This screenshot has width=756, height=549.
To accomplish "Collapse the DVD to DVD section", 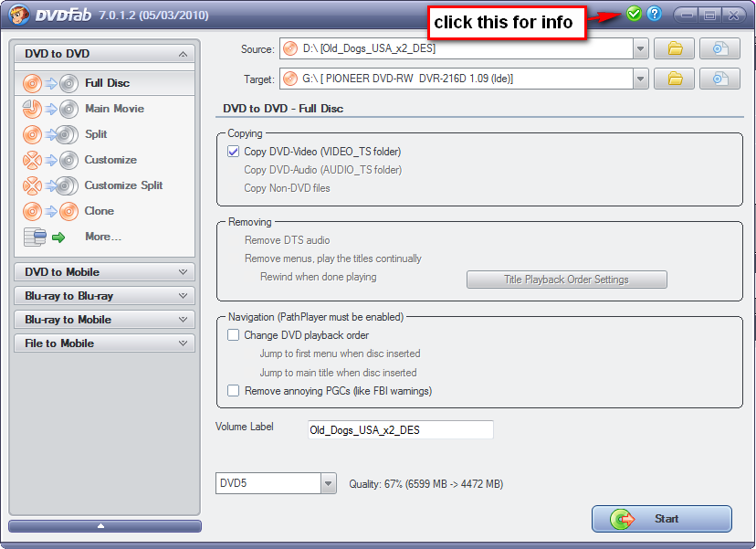I will (105, 54).
